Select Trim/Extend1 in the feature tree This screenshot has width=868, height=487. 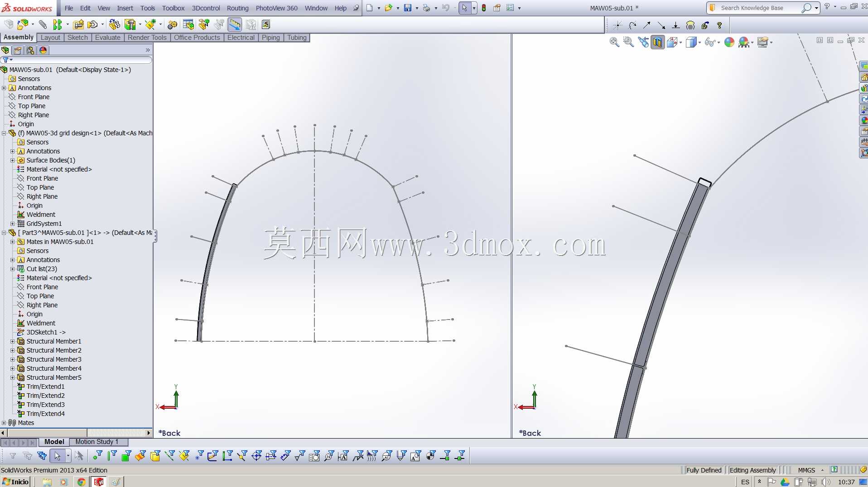45,387
